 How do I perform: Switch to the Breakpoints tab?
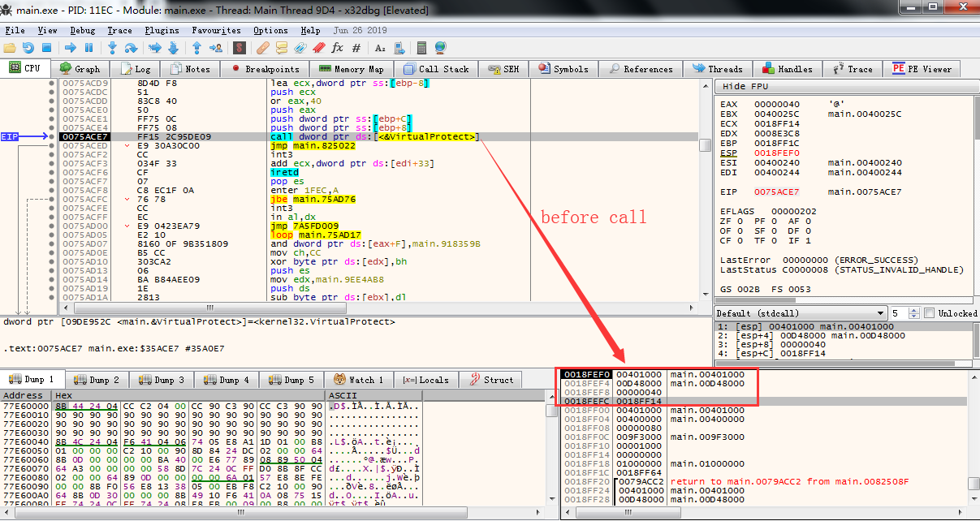pos(266,69)
